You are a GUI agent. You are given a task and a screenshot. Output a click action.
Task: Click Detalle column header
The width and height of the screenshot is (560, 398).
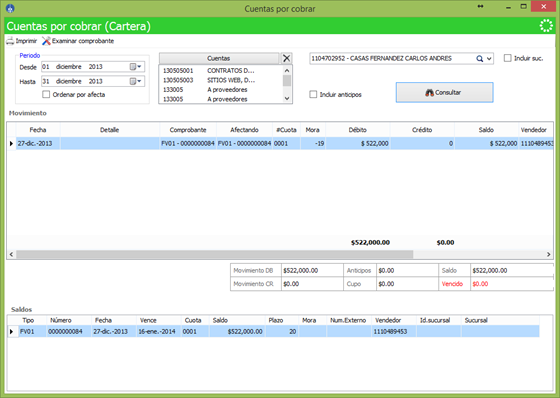click(x=110, y=130)
